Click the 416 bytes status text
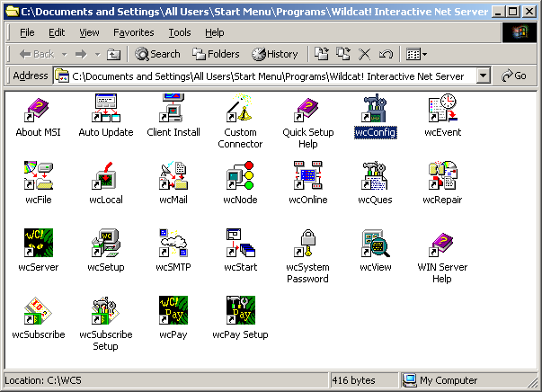Screen dimensions: 542x392 (353, 380)
